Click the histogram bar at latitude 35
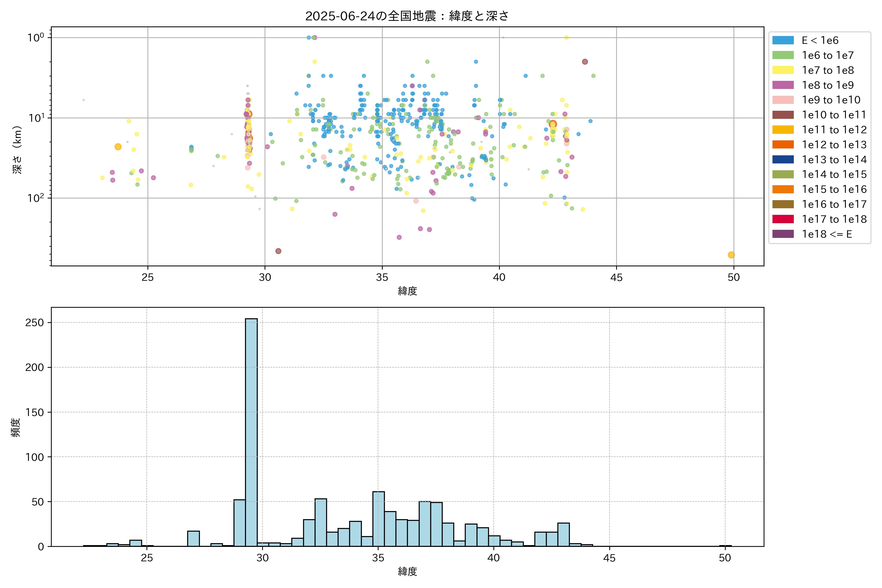Viewport: 882px width, 588px height. tap(378, 519)
